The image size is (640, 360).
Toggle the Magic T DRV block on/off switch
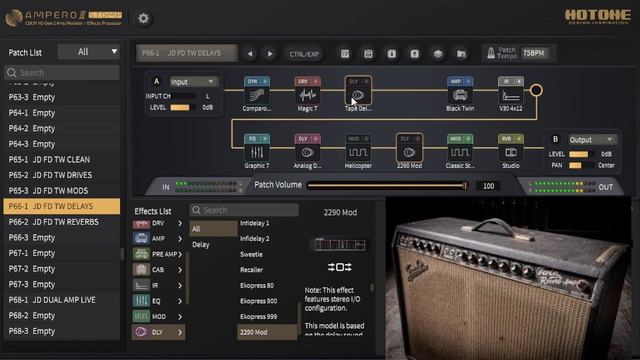pyautogui.click(x=316, y=82)
